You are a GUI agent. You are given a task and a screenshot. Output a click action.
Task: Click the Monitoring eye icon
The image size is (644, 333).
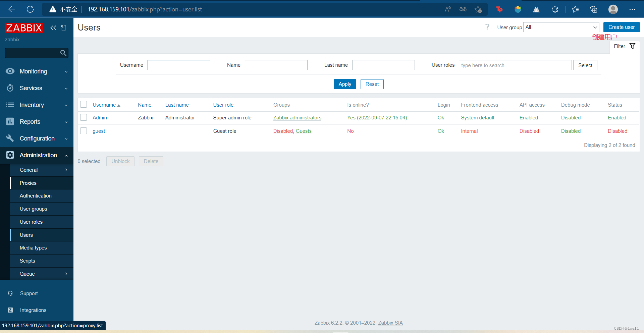coord(10,71)
